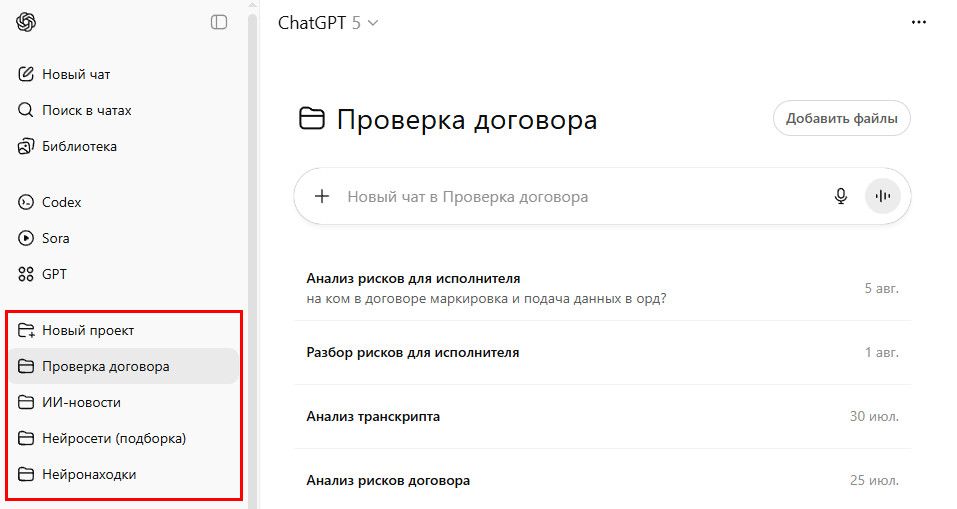957x509 pixels.
Task: Click the 5 авг. date label
Action: [881, 288]
